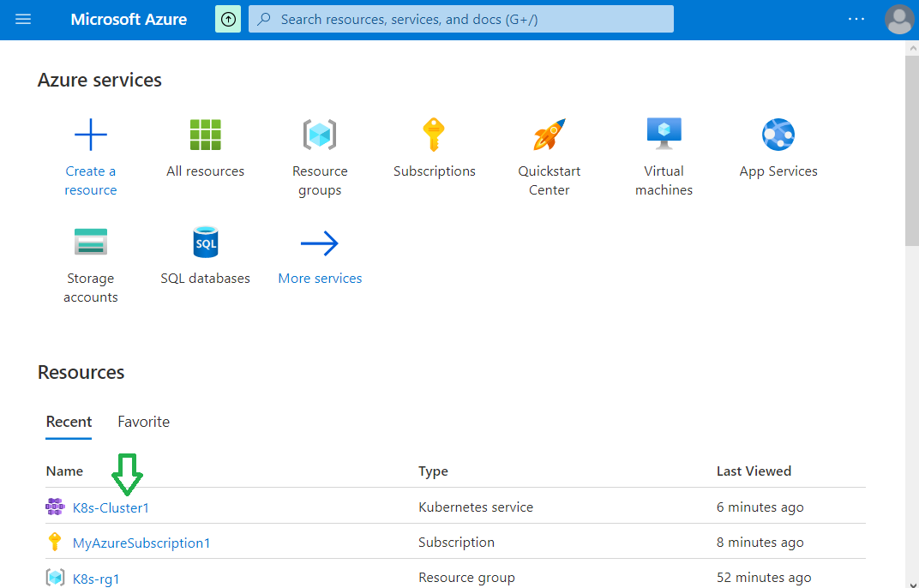Open the ellipsis more-options menu

tap(856, 20)
